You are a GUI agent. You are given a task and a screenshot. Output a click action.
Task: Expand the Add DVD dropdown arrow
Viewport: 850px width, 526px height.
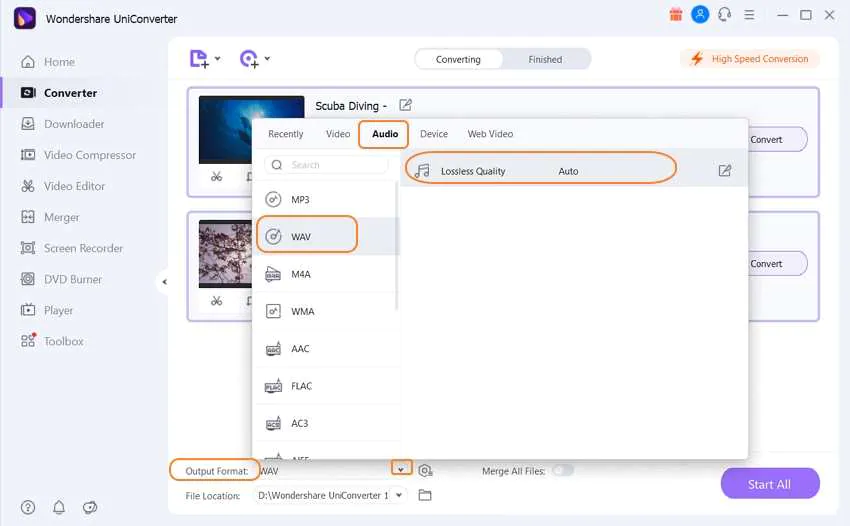tap(267, 58)
